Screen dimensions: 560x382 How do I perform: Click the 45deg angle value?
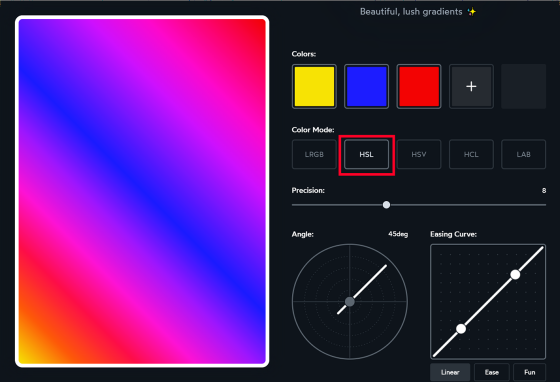point(398,234)
